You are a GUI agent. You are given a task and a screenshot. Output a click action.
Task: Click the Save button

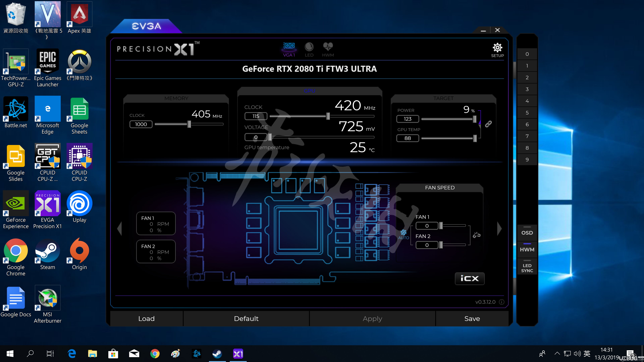coord(472,319)
